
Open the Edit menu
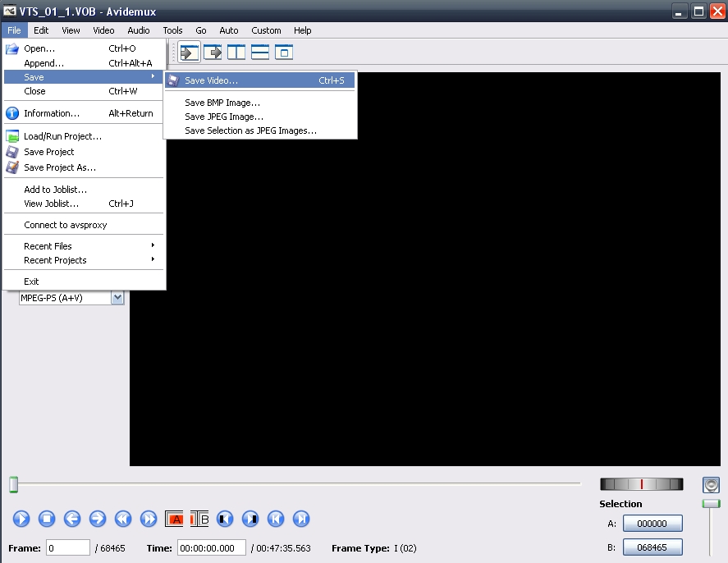click(x=41, y=30)
